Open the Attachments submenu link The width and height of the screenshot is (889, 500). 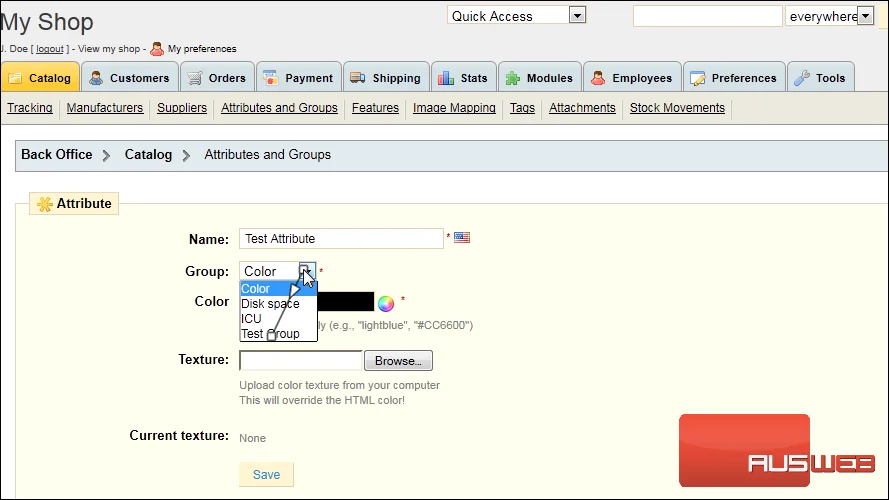point(582,108)
